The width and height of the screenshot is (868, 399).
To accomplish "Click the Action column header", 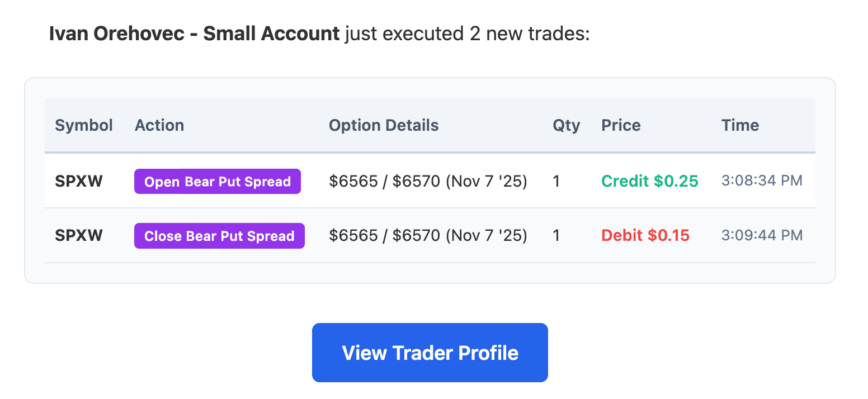I will (159, 125).
